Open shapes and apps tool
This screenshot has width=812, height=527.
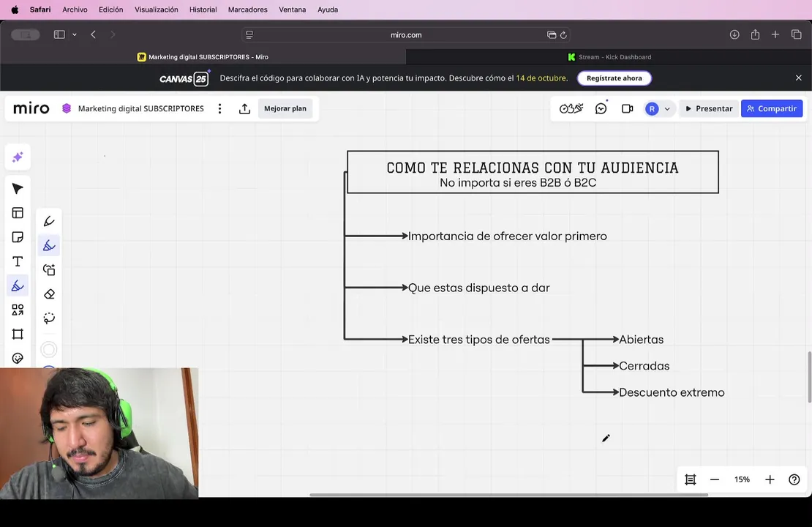coord(18,310)
